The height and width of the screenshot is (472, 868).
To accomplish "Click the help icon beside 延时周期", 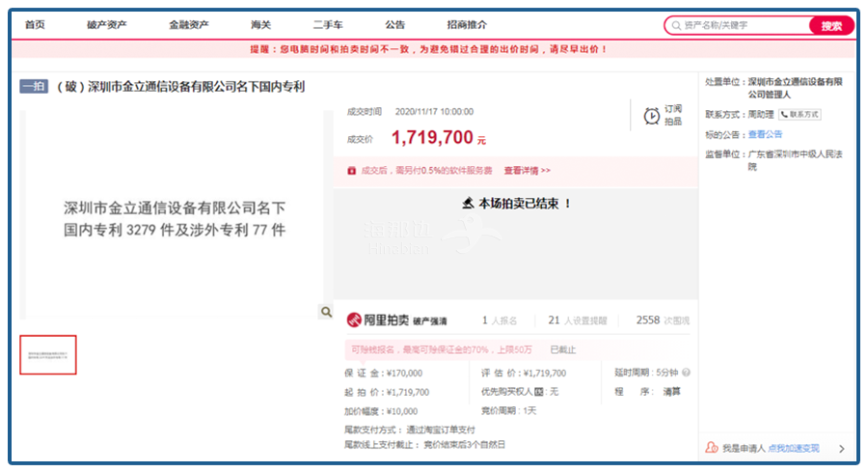I will click(x=686, y=373).
